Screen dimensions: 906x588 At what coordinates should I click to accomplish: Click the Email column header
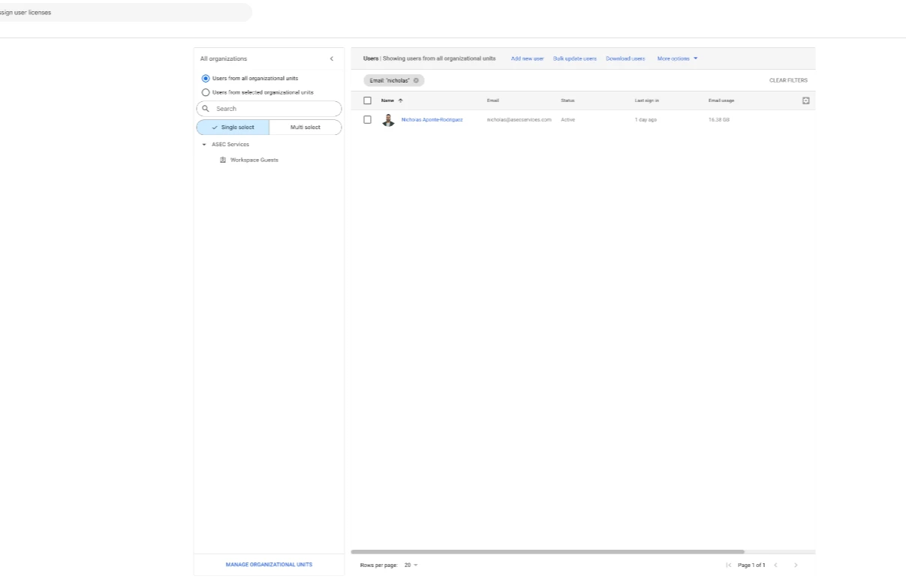[493, 100]
